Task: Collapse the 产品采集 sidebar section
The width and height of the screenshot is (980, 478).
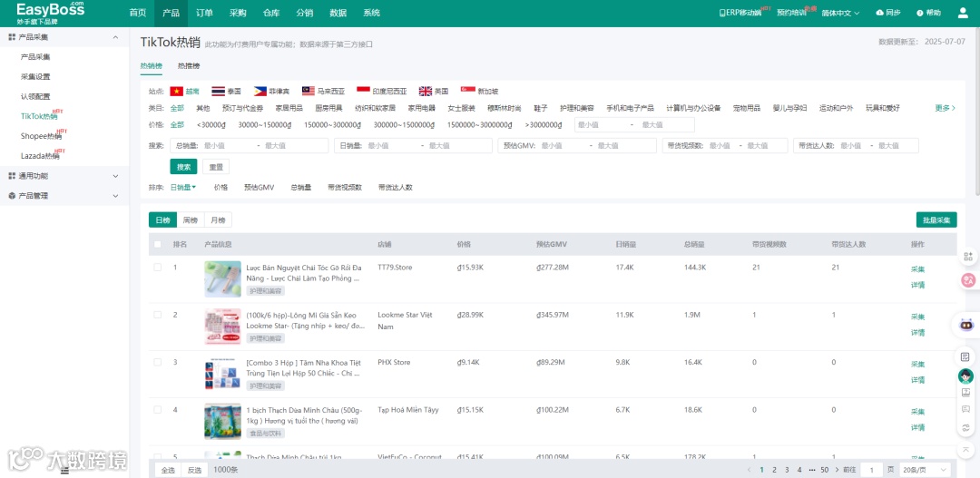Action: pos(115,37)
